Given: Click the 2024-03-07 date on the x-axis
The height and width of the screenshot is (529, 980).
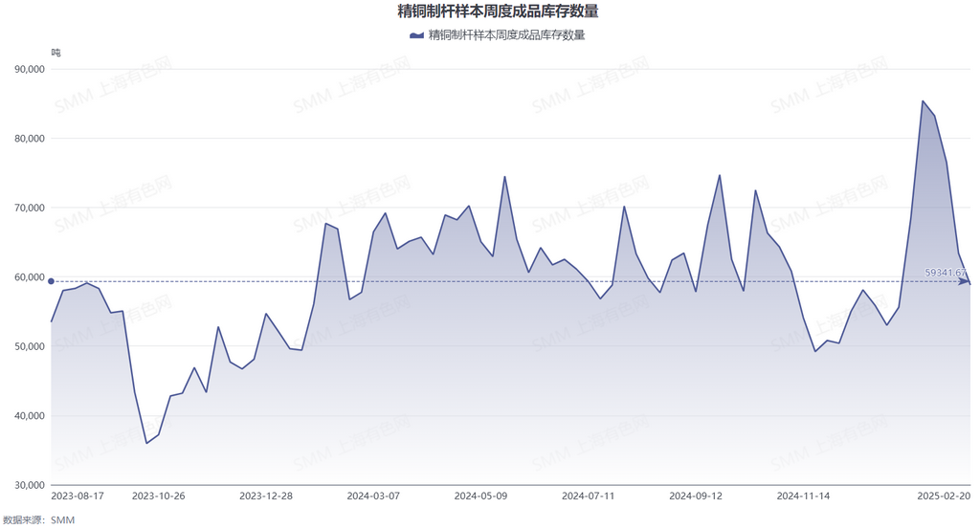Looking at the screenshot, I should 373,496.
